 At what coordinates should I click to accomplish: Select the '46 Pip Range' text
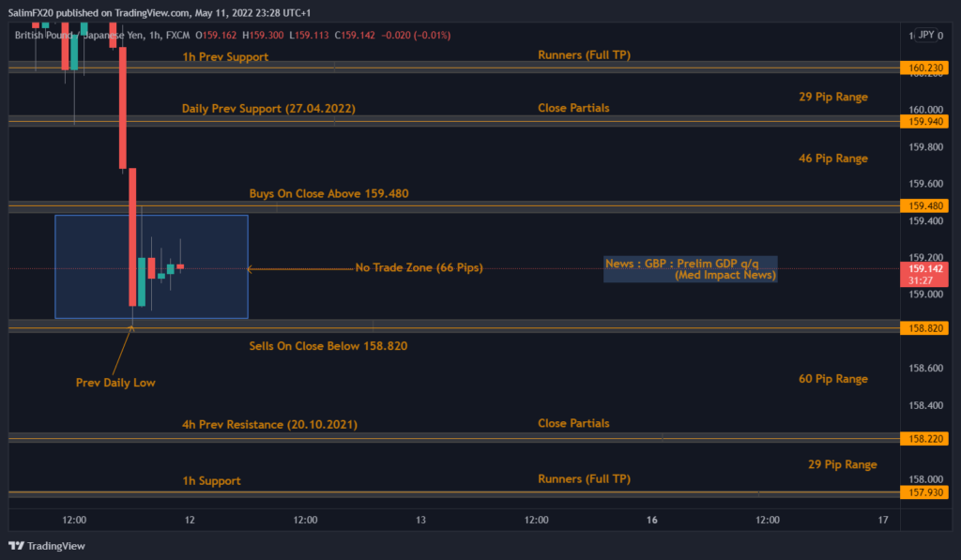pyautogui.click(x=832, y=159)
